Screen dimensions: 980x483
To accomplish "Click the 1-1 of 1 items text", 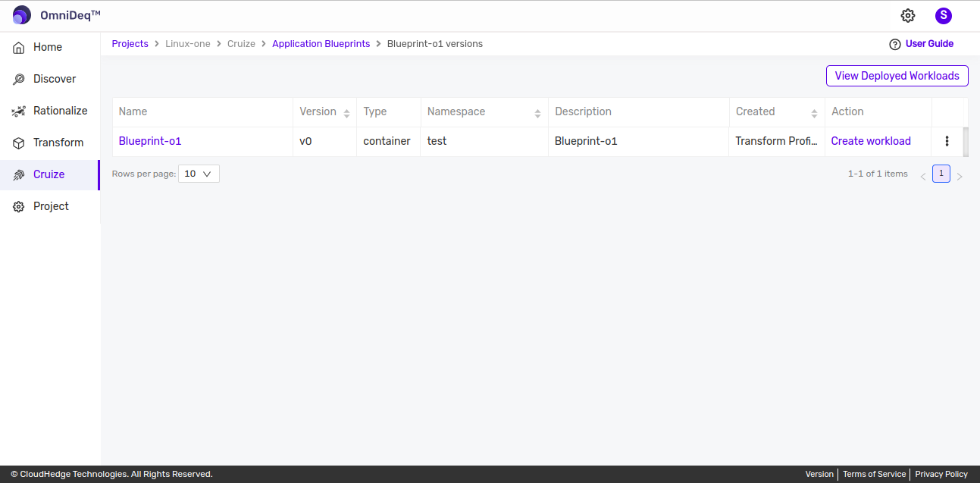I will [878, 174].
